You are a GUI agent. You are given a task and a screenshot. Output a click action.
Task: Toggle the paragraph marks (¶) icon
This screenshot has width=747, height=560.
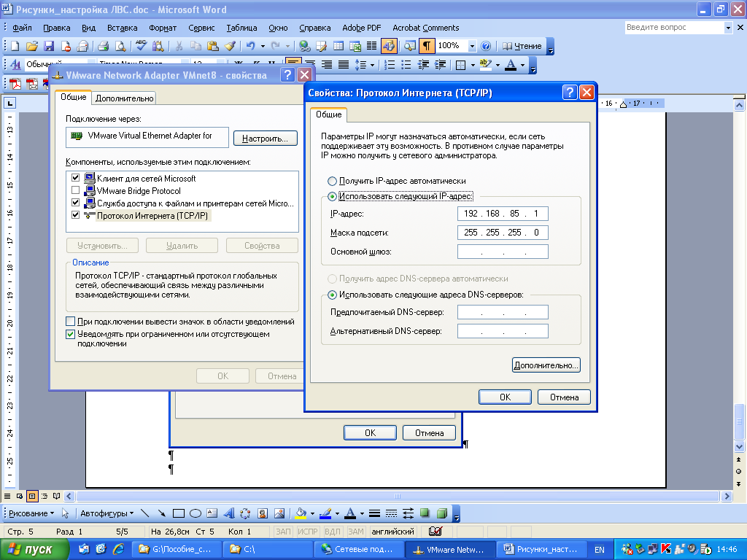426,46
